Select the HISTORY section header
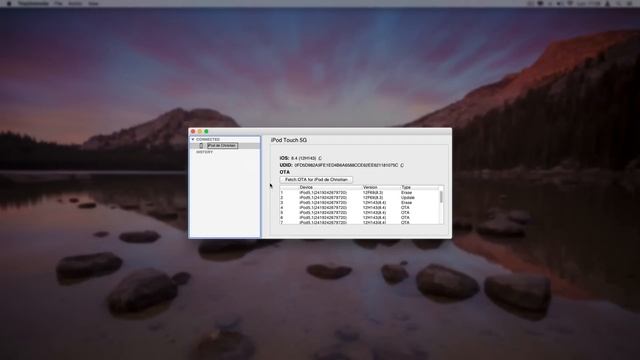This screenshot has width=640, height=360. point(204,152)
